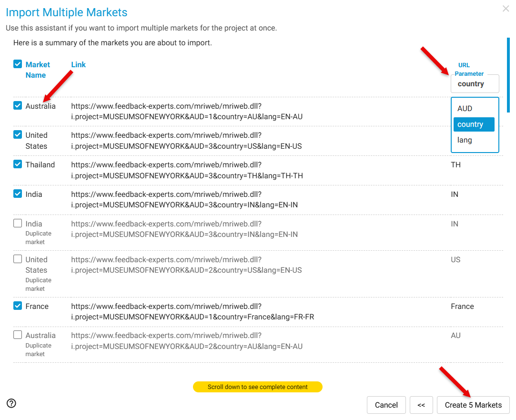Screen dimensions: 516x420
Task: Click the Market Name column header
Action: [37, 70]
